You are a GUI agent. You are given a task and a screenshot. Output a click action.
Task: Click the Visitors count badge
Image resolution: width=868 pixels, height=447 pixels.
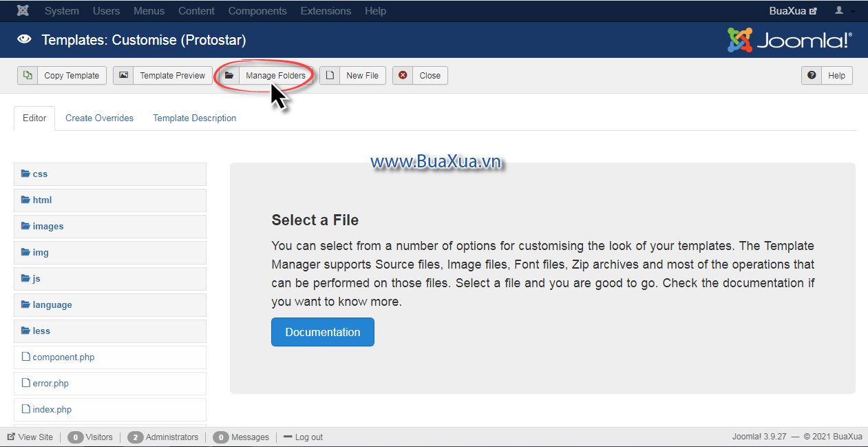[x=76, y=437]
